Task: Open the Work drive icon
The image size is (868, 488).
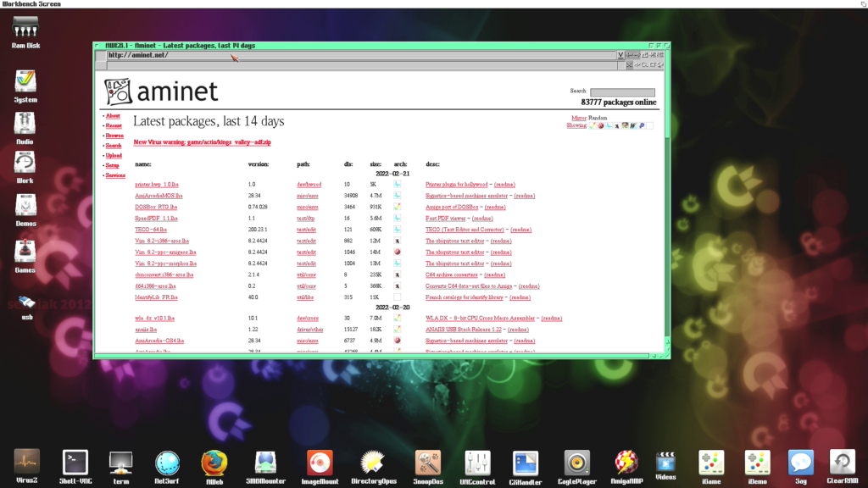Action: (25, 169)
